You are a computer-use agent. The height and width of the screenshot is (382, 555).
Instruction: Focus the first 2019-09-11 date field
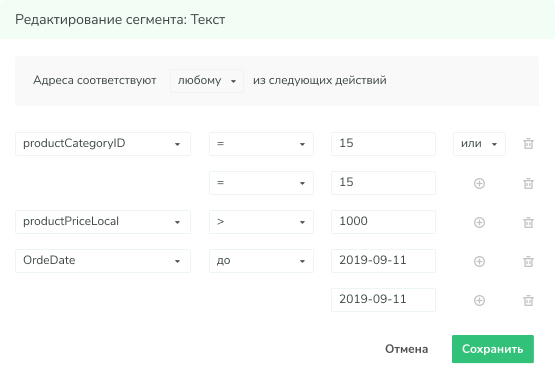pos(383,261)
